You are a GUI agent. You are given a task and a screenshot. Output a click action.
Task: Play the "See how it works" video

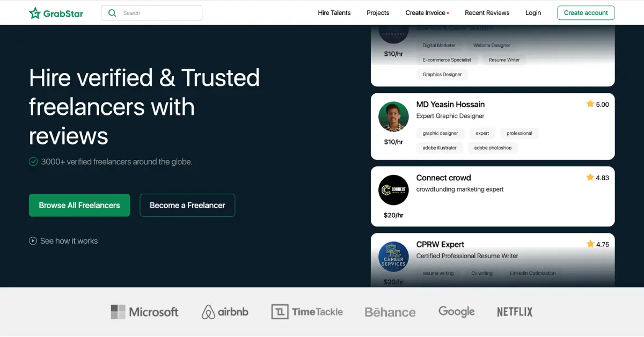coord(33,240)
